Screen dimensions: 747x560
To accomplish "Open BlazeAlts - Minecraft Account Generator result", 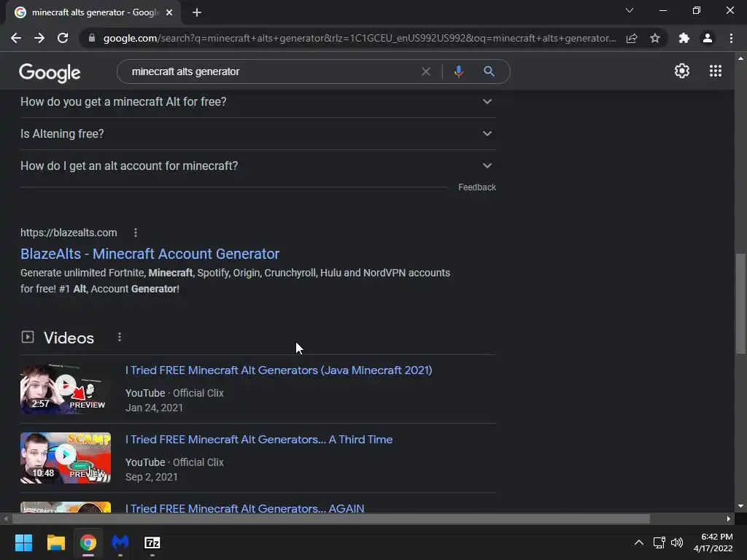I will (150, 254).
